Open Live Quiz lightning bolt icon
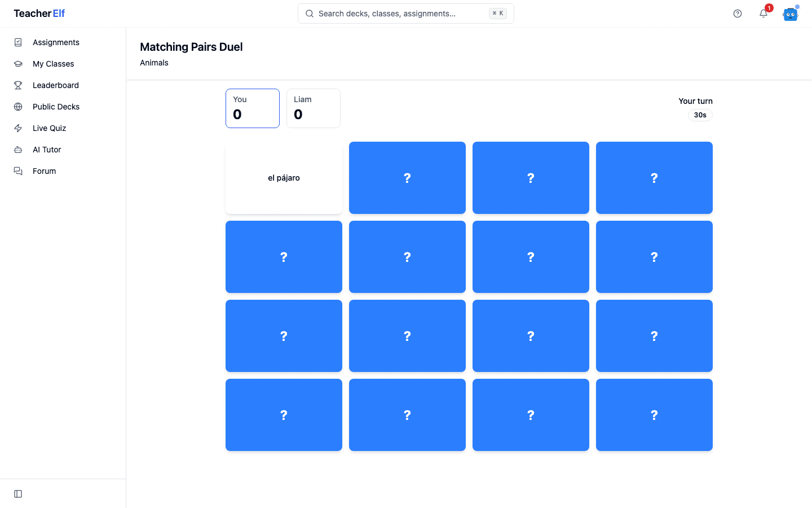Viewport: 812px width, 508px height. pos(18,128)
